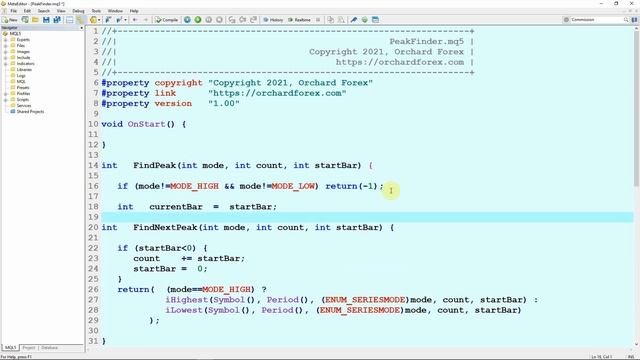Viewport: 640px width, 360px height.
Task: Expand the Images folder tree node
Action: tap(6, 52)
